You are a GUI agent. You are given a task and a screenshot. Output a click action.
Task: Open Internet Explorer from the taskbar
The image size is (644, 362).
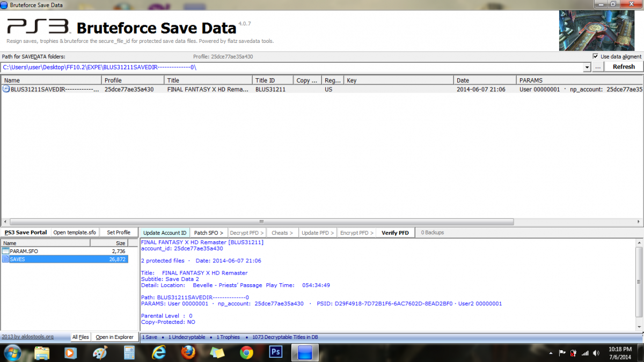[159, 352]
